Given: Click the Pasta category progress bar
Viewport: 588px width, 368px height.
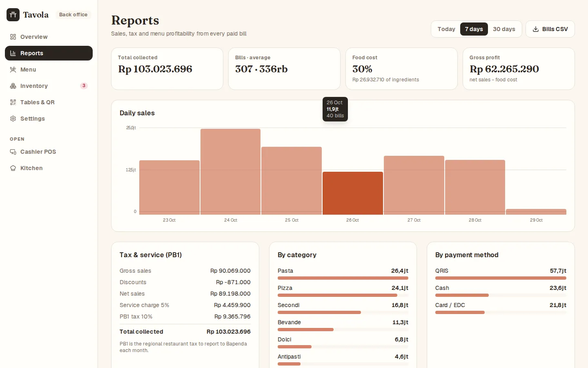Looking at the screenshot, I should click(x=343, y=278).
